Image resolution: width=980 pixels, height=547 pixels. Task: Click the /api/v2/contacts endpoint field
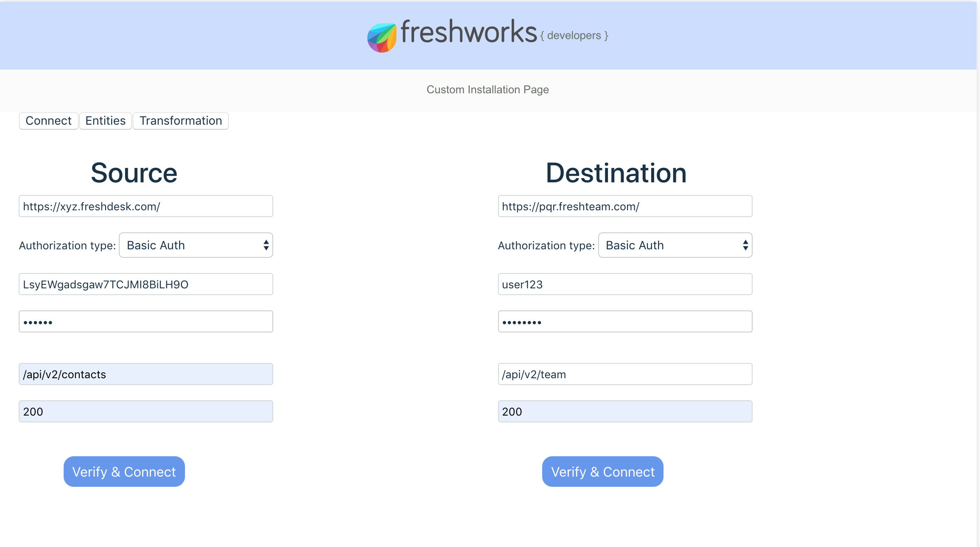tap(146, 374)
